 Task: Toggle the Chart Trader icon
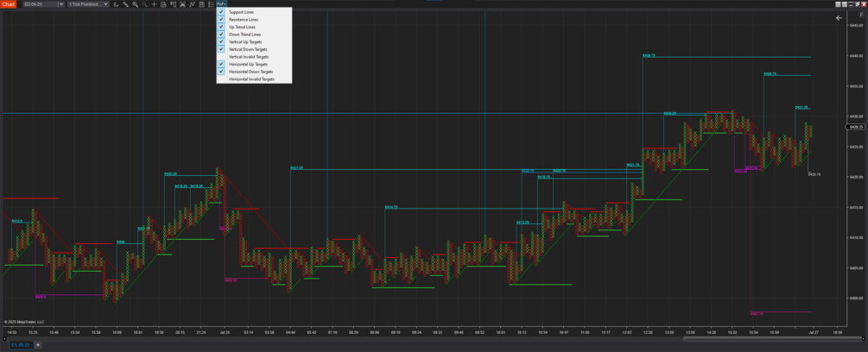pos(173,4)
